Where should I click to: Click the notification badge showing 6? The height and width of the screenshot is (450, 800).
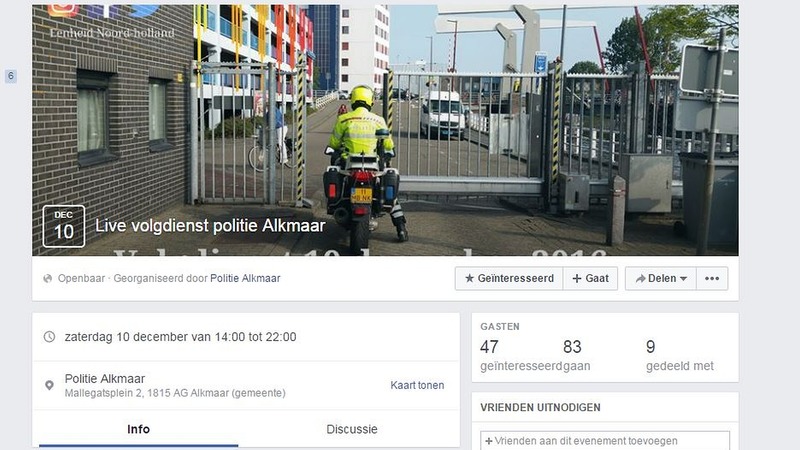[x=11, y=77]
